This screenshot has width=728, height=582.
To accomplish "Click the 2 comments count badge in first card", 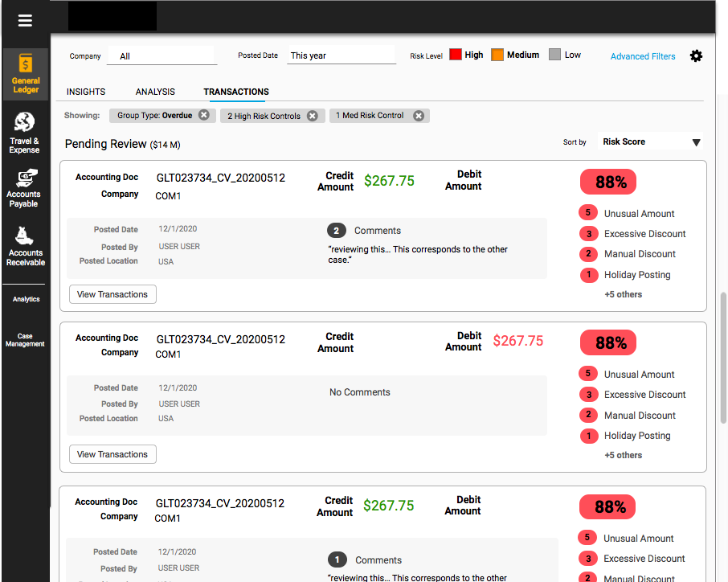I will tap(336, 231).
